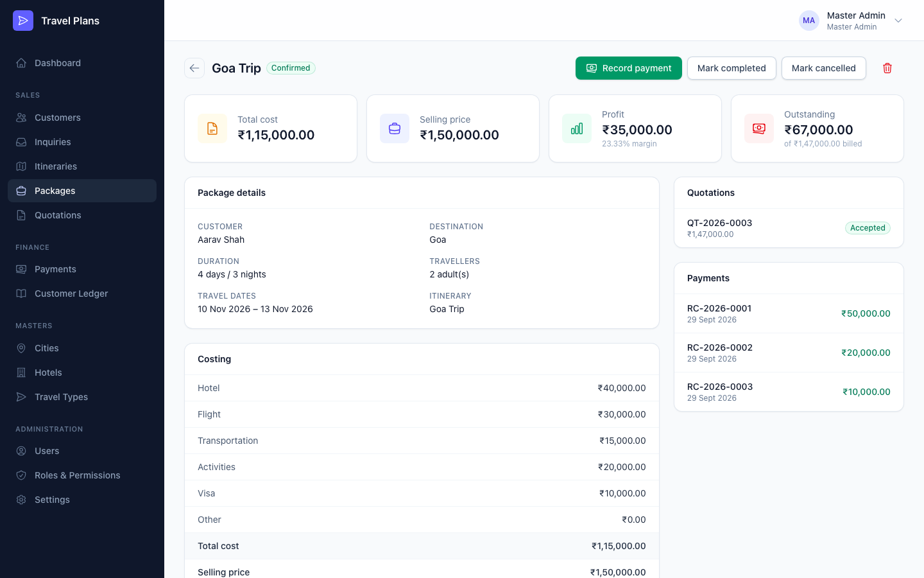924x578 pixels.
Task: Click customer name Aarav Shah
Action: point(221,240)
